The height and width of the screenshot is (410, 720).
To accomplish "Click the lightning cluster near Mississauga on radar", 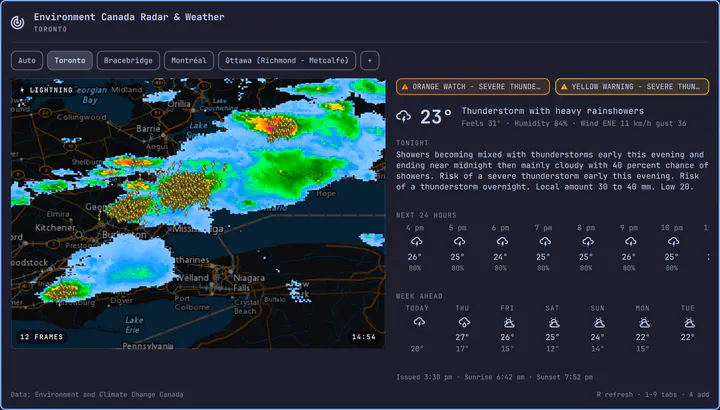I will pyautogui.click(x=187, y=189).
